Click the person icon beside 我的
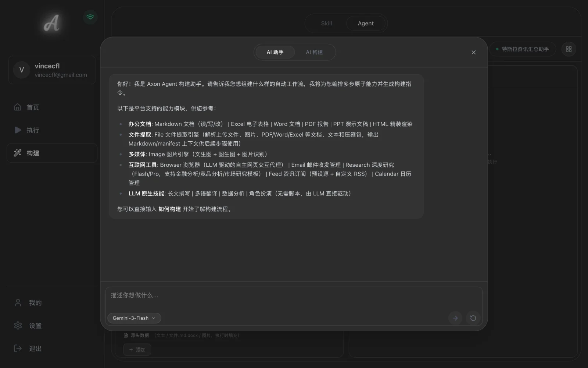The width and height of the screenshot is (588, 368). [x=18, y=302]
